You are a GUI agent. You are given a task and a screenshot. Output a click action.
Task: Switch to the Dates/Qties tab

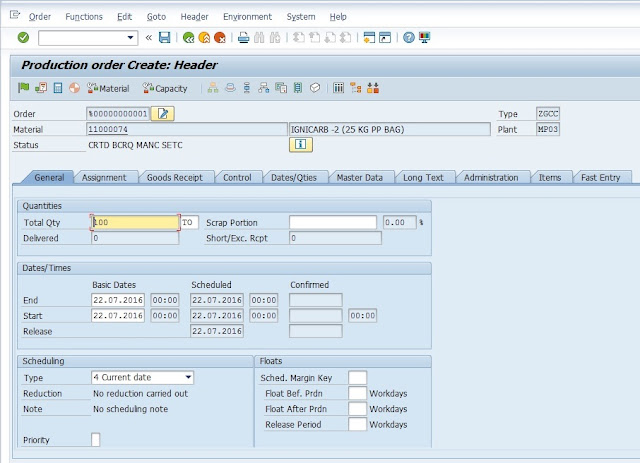click(294, 178)
